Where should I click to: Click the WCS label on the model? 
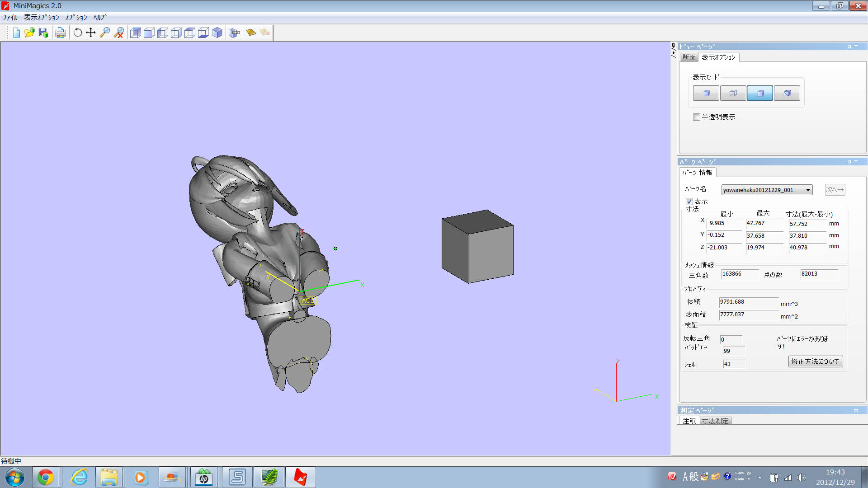click(307, 300)
